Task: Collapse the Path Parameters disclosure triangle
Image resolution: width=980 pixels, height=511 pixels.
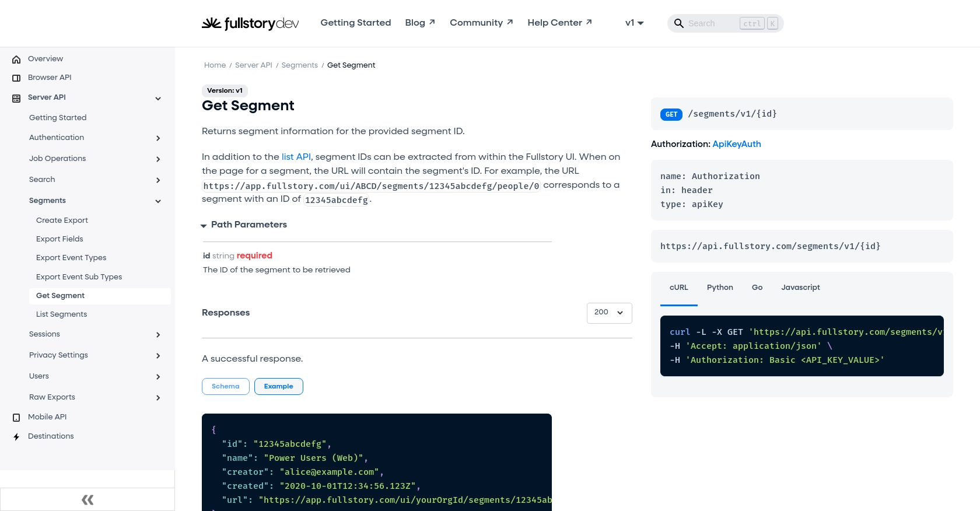Action: [204, 226]
